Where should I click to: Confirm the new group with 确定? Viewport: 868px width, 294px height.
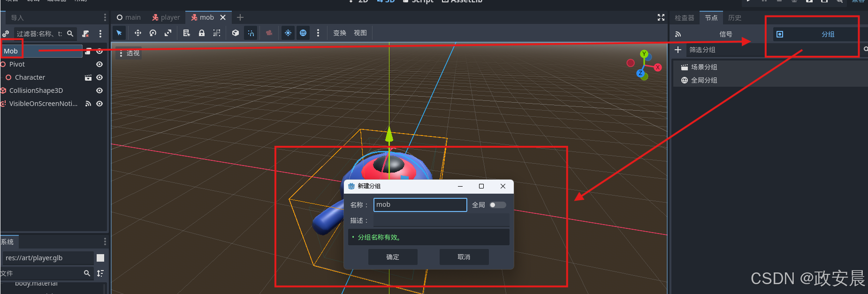[393, 257]
